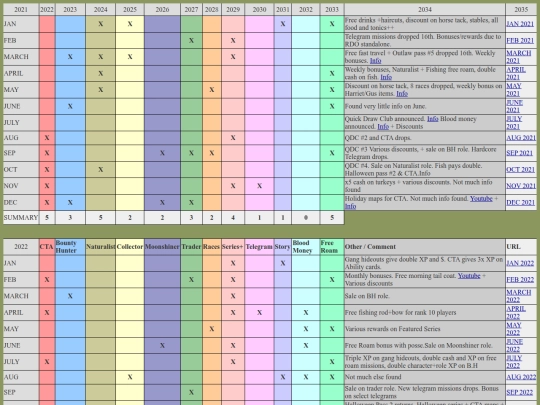Screen dimensions: 540x405
Task: Select the 'Telegram' column header
Action: (259, 247)
